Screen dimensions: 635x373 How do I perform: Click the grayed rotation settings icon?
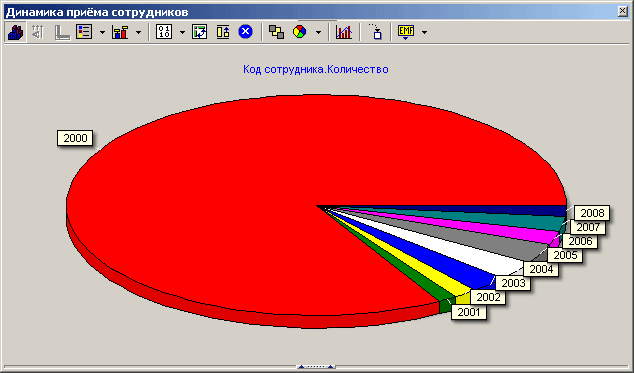pyautogui.click(x=38, y=32)
